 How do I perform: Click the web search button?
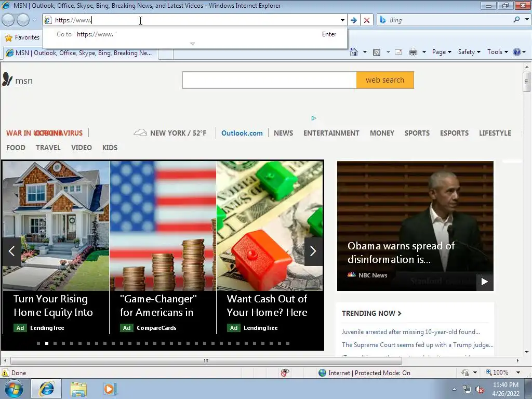(385, 80)
